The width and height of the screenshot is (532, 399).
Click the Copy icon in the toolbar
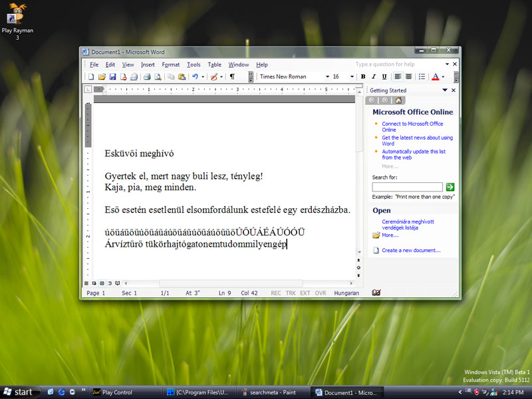tap(171, 76)
